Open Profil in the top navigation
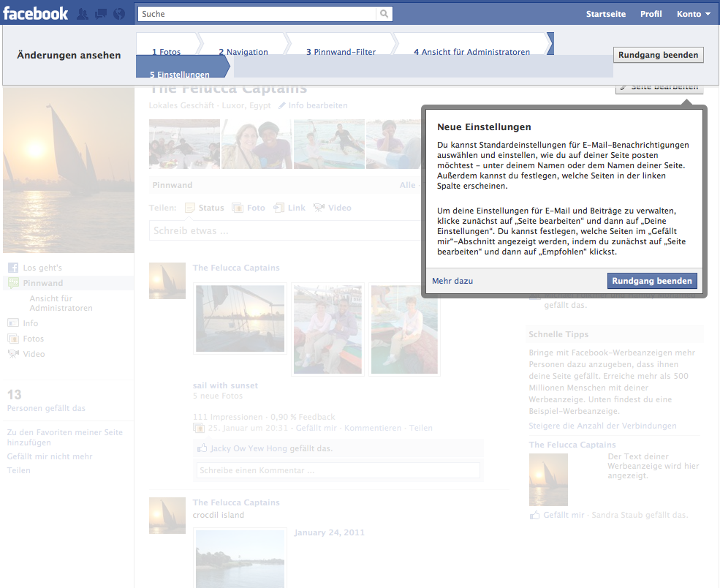The image size is (720, 588). (x=651, y=14)
